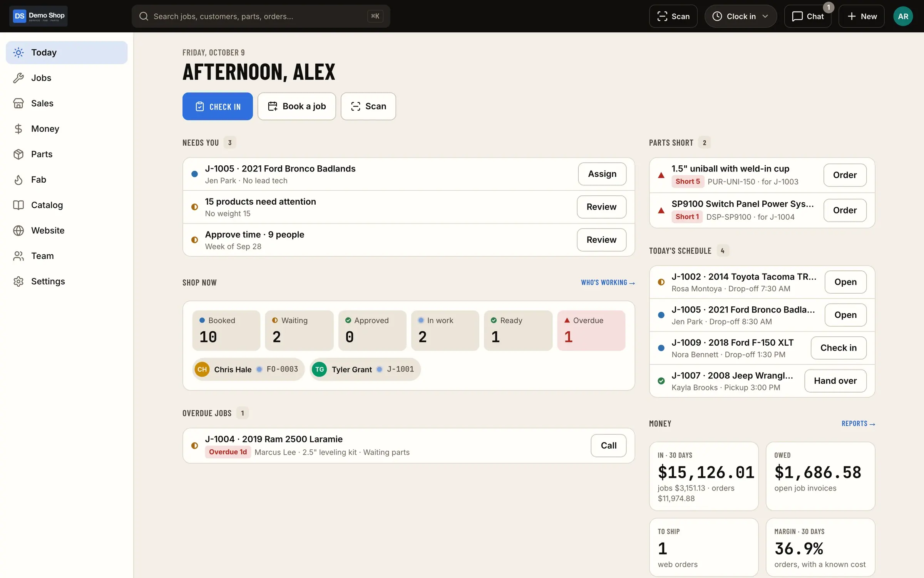Click the Parts box icon
Viewport: 924px width, 578px height.
18,154
